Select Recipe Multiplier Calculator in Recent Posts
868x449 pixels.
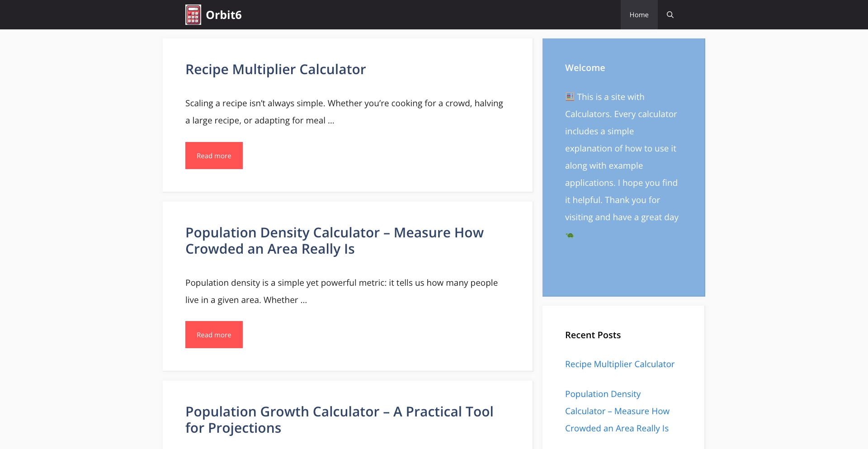tap(620, 364)
